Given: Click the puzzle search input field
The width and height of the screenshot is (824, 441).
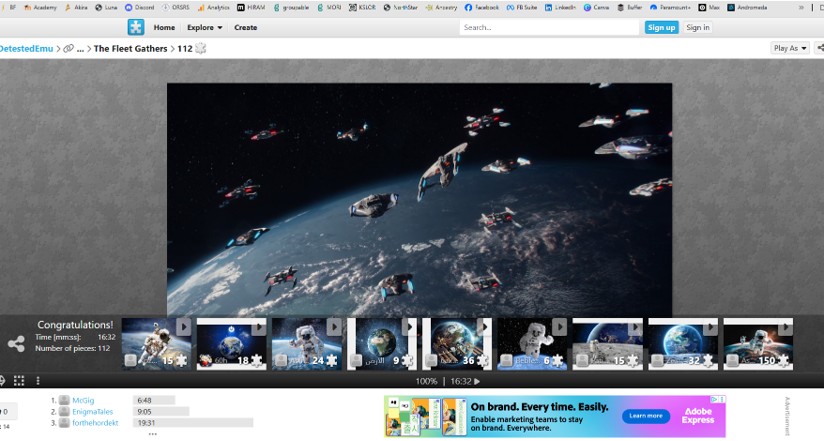Looking at the screenshot, I should [549, 28].
